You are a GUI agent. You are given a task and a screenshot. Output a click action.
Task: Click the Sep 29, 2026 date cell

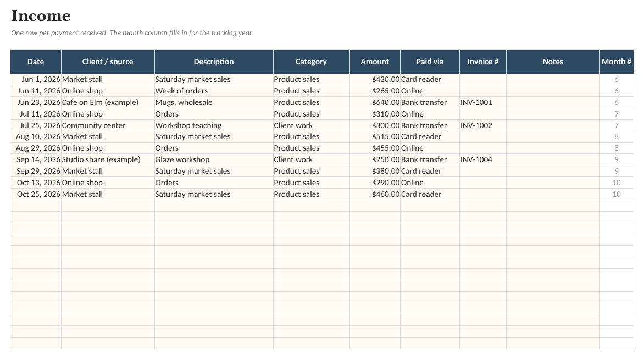tap(36, 171)
